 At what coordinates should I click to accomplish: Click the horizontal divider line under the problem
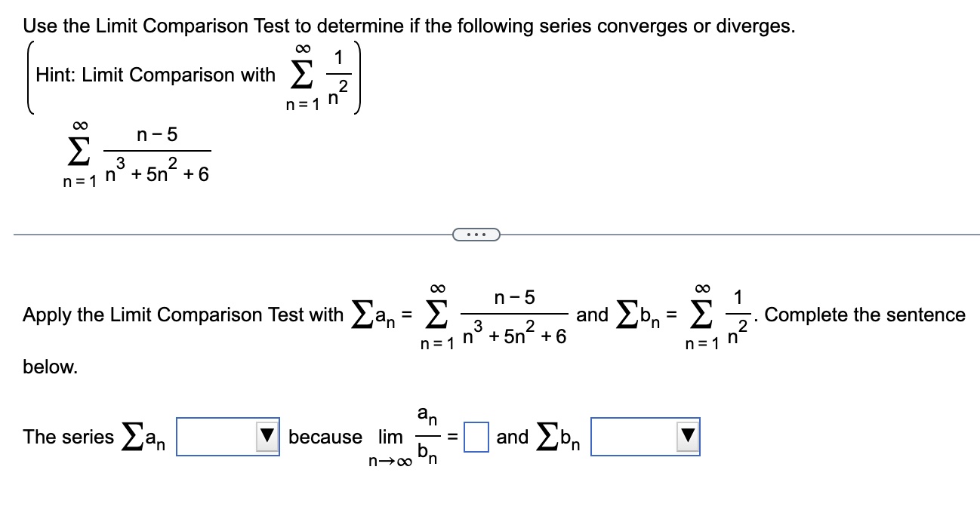coord(227,235)
